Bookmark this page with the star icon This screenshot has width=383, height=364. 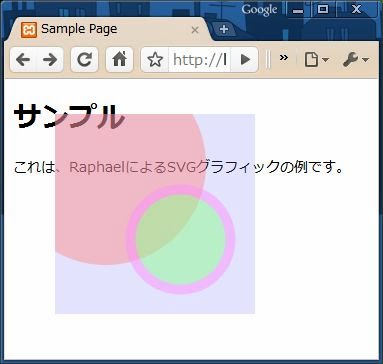pyautogui.click(x=155, y=60)
